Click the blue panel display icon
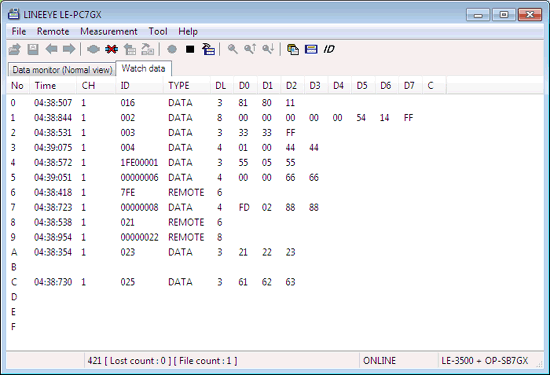This screenshot has height=375, width=550. point(311,49)
